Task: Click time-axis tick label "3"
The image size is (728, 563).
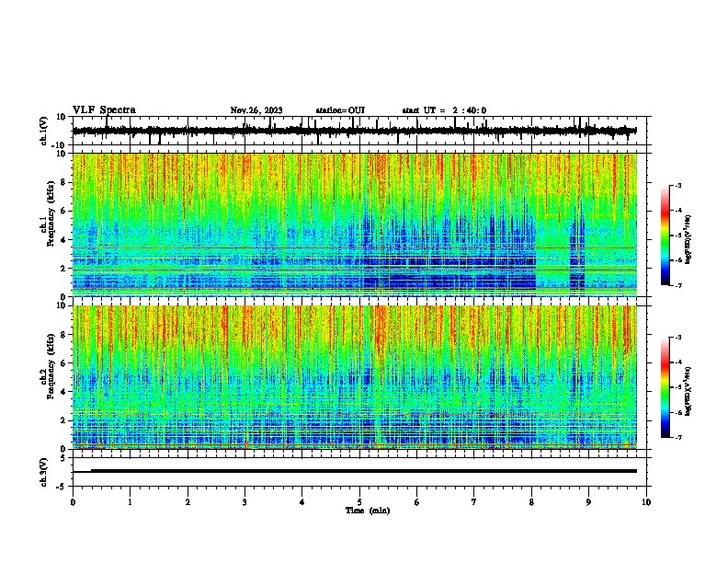Action: (x=245, y=502)
